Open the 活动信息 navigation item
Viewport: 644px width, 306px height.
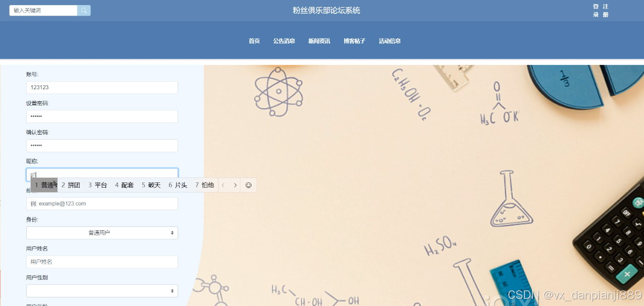coord(390,41)
